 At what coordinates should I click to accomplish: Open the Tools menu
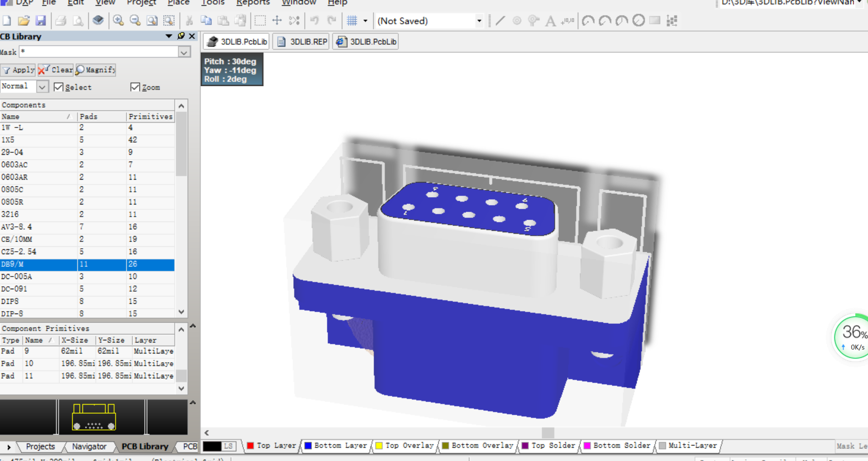click(x=213, y=2)
